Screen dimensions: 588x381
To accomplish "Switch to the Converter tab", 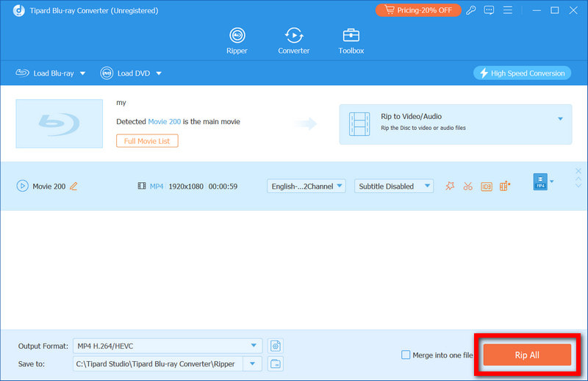I will pos(293,41).
